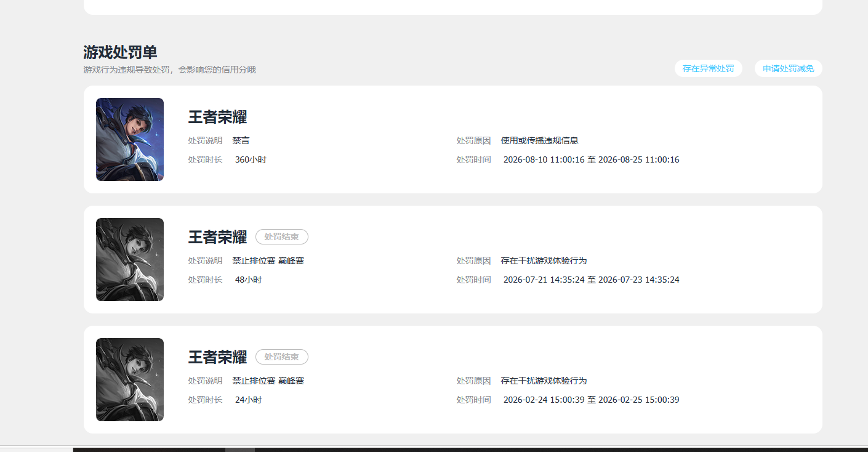Screen dimensions: 868x452
Task: Click the reason 使用或传播违规信息
Action: coord(539,140)
